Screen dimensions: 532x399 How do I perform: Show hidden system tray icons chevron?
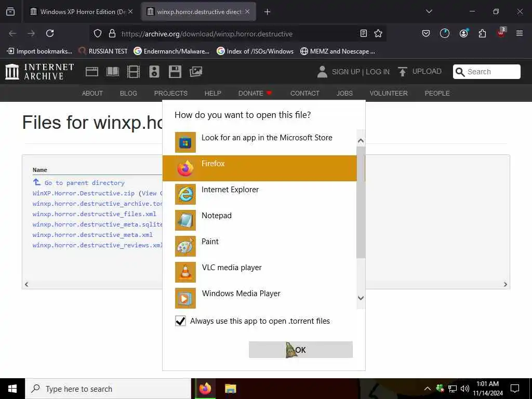(x=428, y=389)
